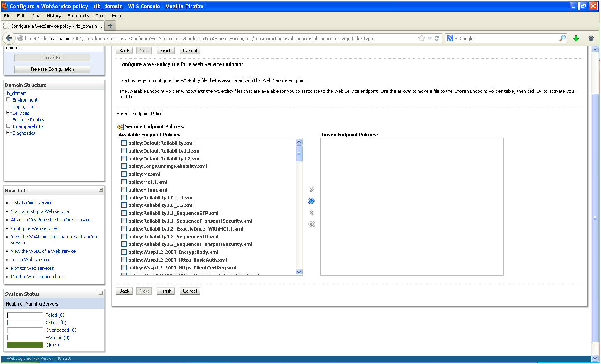
Task: Click the green OK health status bar
Action: (25, 345)
